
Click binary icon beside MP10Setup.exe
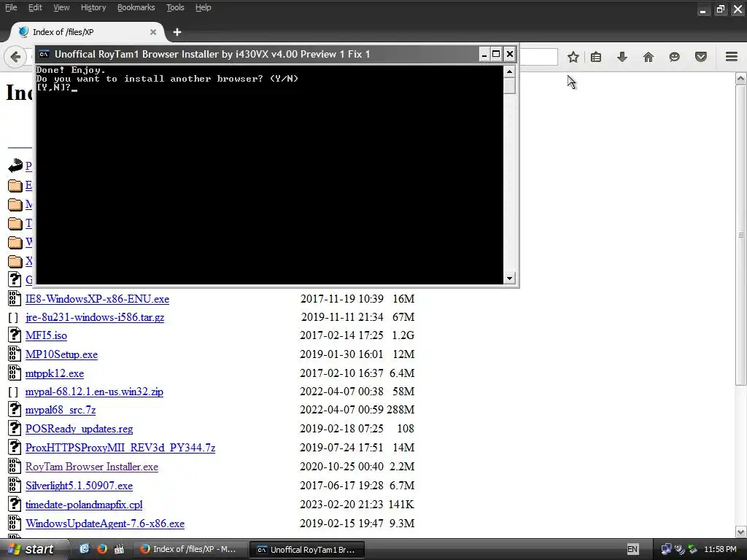(x=15, y=354)
